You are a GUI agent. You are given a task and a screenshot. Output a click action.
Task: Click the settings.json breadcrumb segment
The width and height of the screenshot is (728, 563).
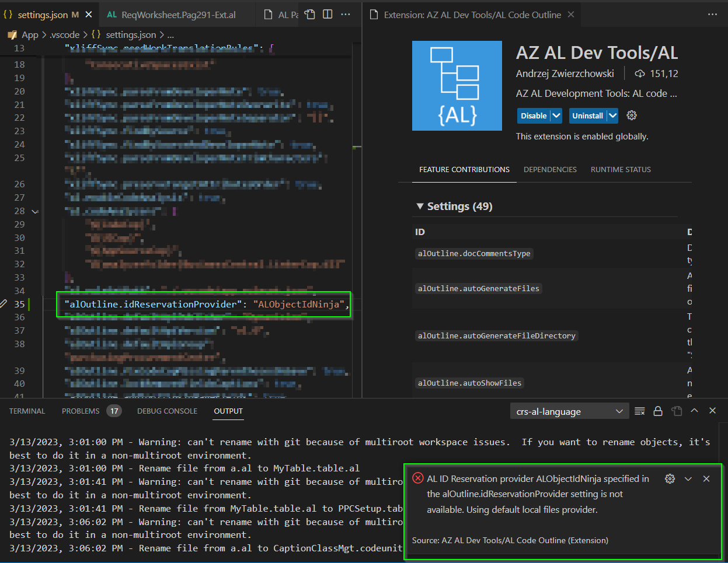(x=131, y=35)
